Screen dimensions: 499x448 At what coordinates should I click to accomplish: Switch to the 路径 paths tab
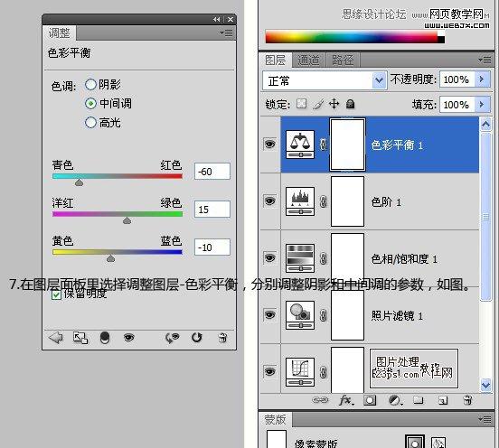344,61
